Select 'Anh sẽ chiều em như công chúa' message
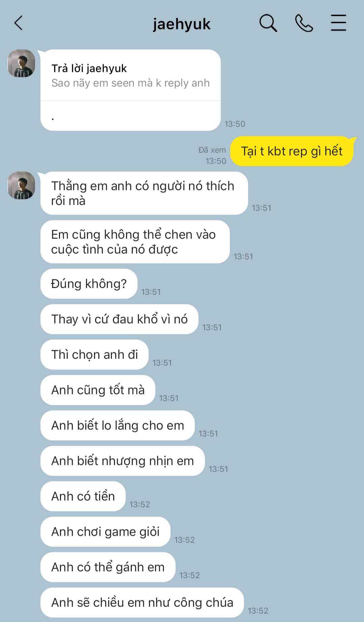Image resolution: width=364 pixels, height=622 pixels. [x=142, y=602]
